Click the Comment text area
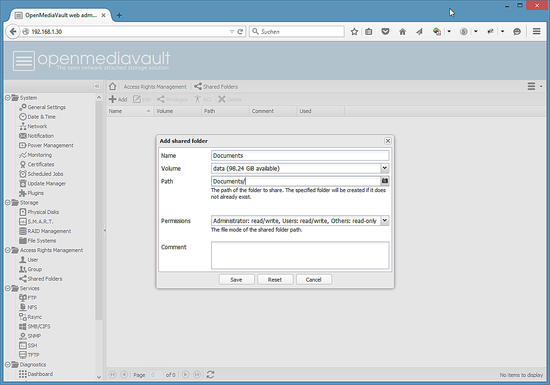 (x=300, y=255)
